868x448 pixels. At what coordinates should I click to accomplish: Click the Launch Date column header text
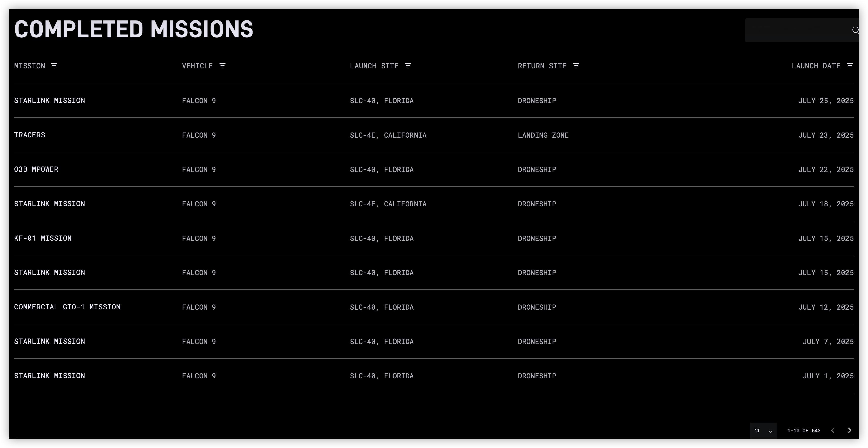(816, 66)
